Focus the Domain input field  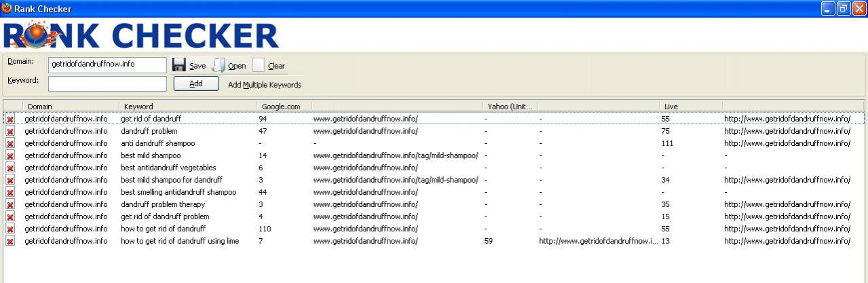click(107, 64)
